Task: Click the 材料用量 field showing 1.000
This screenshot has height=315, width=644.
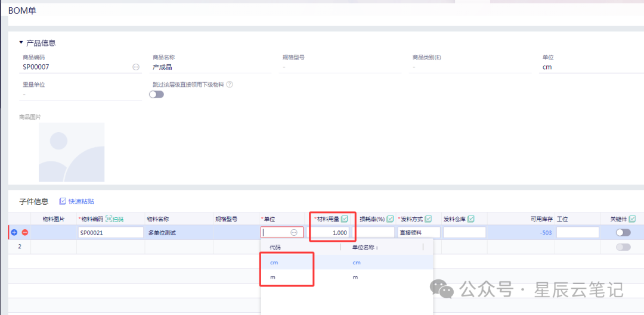Action: click(330, 233)
